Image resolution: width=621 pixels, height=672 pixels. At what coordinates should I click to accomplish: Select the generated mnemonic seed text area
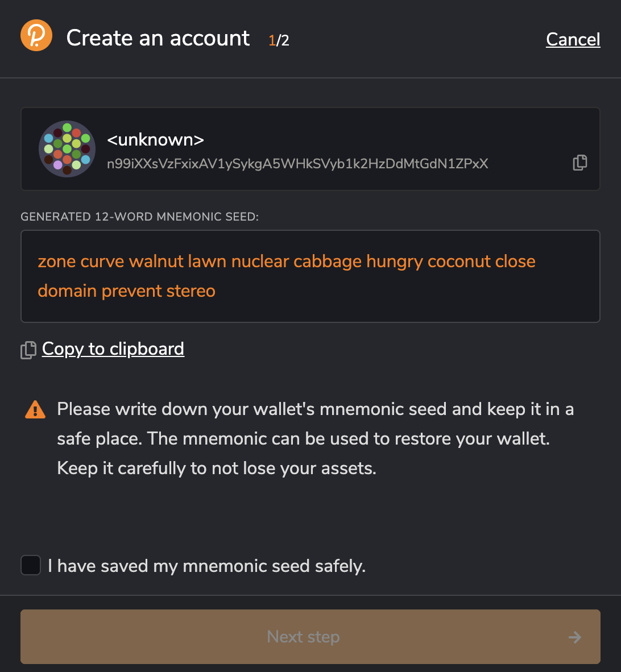pyautogui.click(x=310, y=276)
